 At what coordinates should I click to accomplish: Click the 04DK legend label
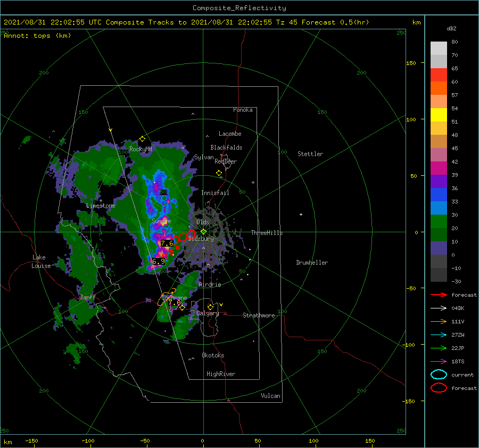pyautogui.click(x=458, y=308)
